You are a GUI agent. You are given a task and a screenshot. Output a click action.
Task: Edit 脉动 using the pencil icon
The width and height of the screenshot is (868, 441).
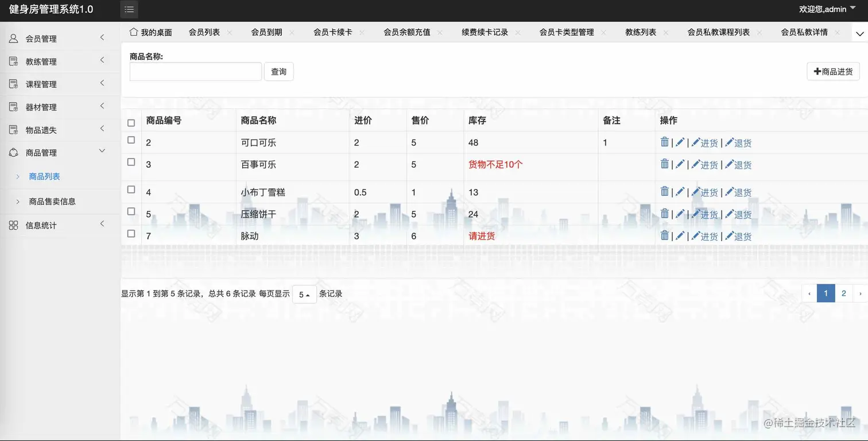(680, 235)
